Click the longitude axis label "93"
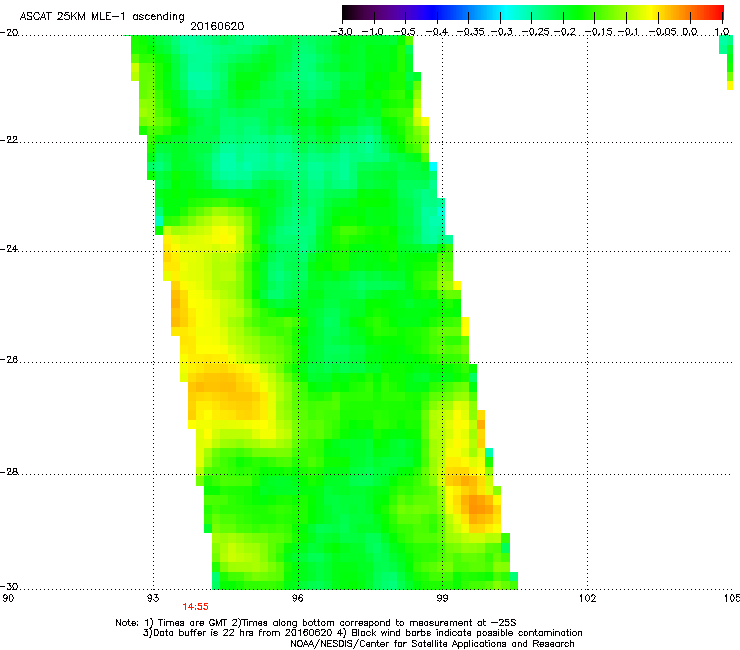This screenshot has width=740, height=650. pyautogui.click(x=153, y=599)
